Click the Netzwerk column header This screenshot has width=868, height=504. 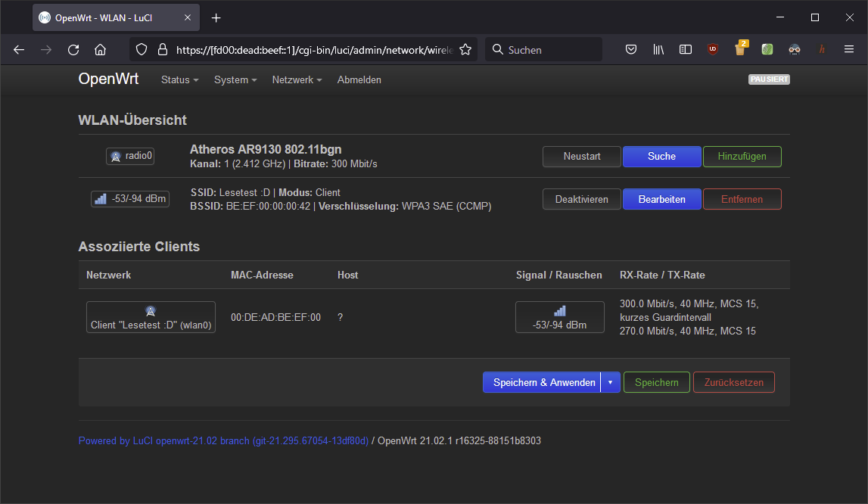pos(108,275)
